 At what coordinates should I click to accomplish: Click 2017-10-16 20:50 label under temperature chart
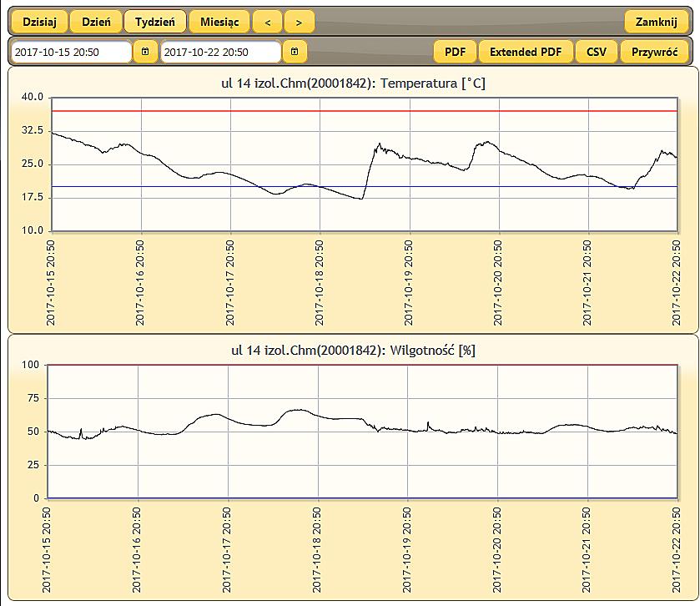139,283
